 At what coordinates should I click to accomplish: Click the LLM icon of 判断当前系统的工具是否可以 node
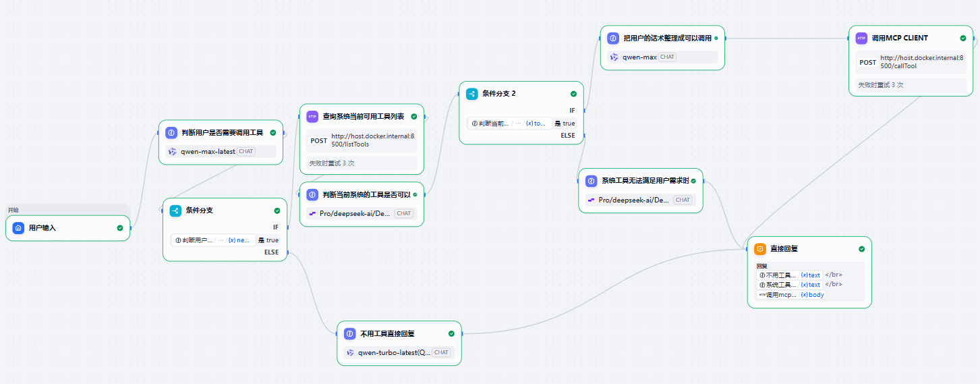coord(312,194)
